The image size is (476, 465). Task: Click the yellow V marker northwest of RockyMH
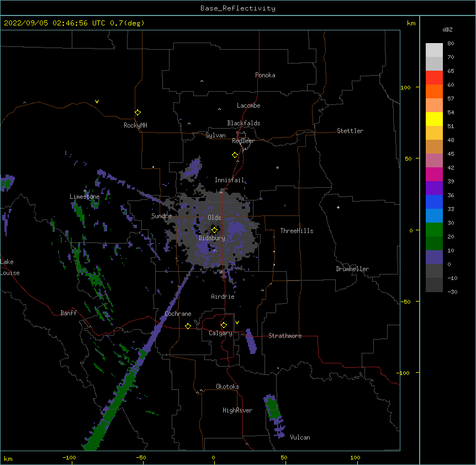[97, 102]
